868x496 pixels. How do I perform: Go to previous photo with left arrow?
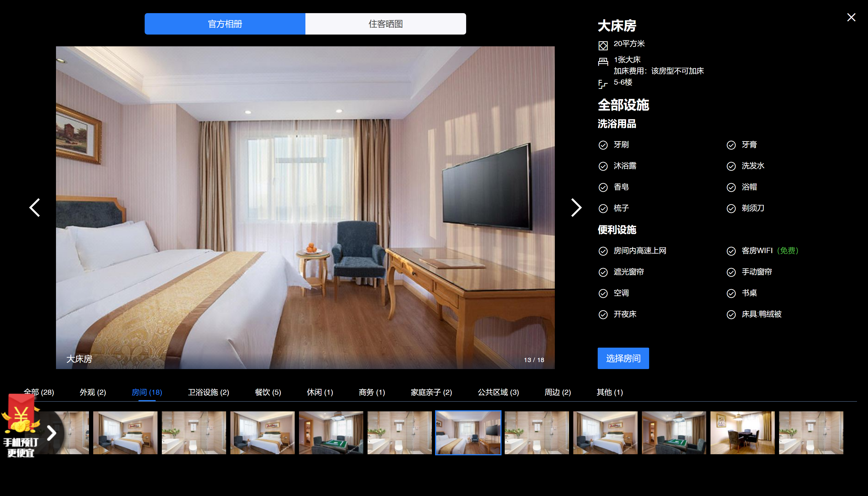pos(35,208)
